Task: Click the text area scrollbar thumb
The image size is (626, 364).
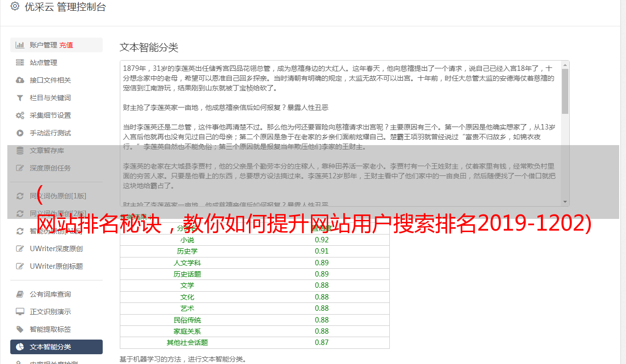Action: 565,91
